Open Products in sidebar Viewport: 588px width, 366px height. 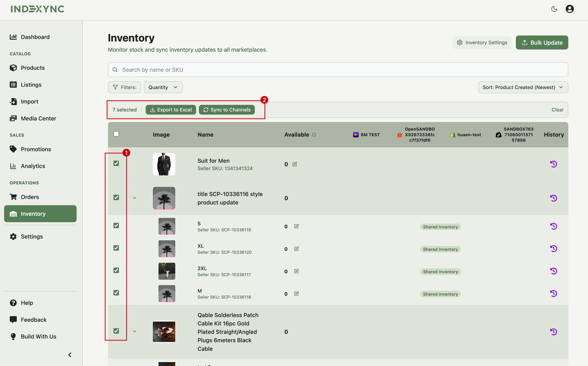(x=40, y=68)
